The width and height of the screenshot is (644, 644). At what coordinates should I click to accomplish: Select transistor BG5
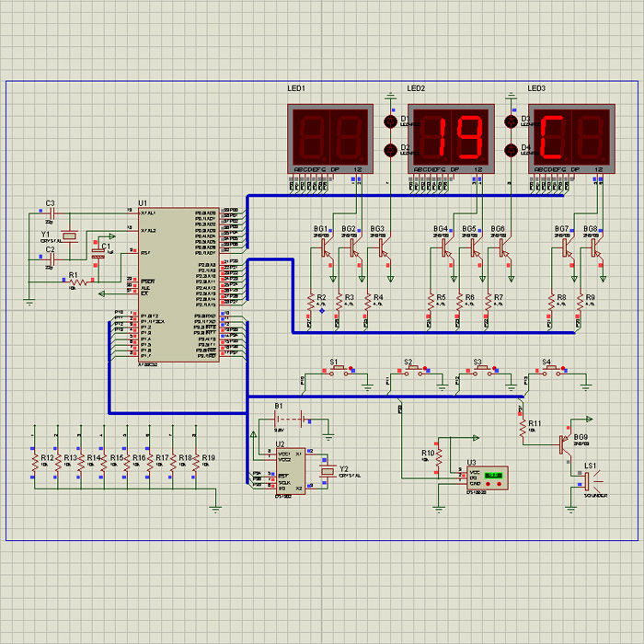pos(476,248)
